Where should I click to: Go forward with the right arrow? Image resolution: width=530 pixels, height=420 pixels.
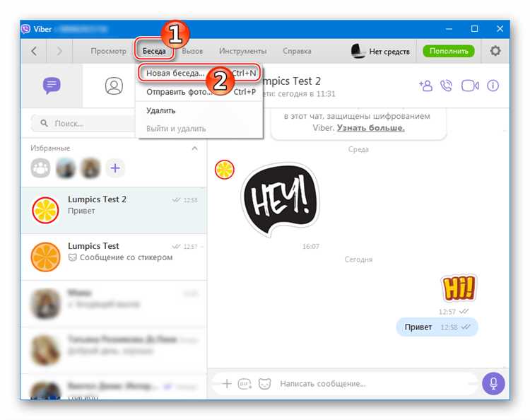pyautogui.click(x=59, y=51)
